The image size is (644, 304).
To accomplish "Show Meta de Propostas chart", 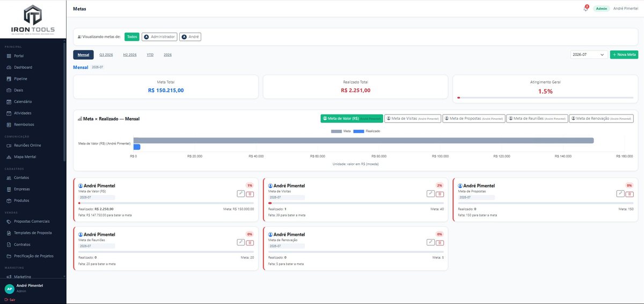I will 474,118.
